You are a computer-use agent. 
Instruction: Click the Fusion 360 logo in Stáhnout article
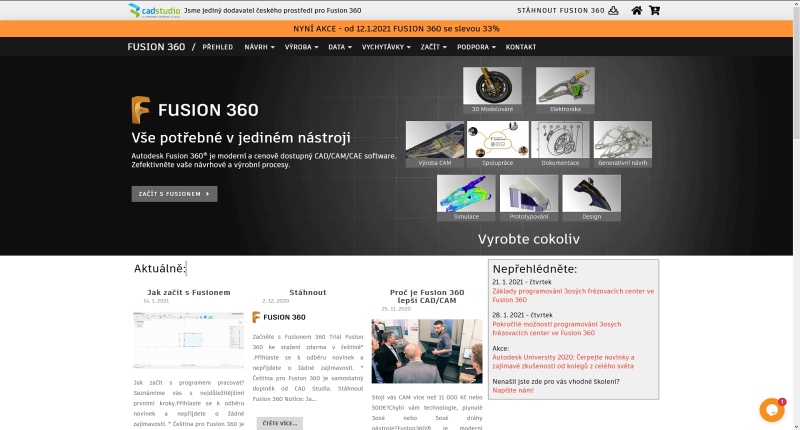[x=279, y=317]
